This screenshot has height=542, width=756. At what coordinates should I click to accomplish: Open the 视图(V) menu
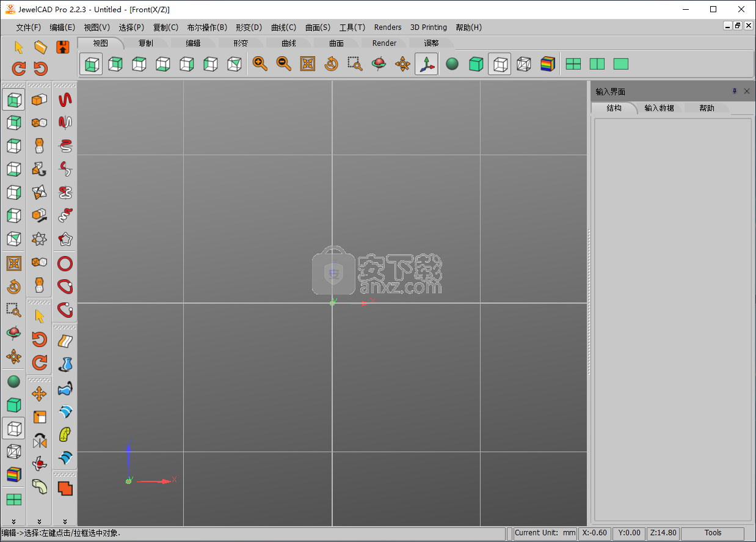point(97,27)
